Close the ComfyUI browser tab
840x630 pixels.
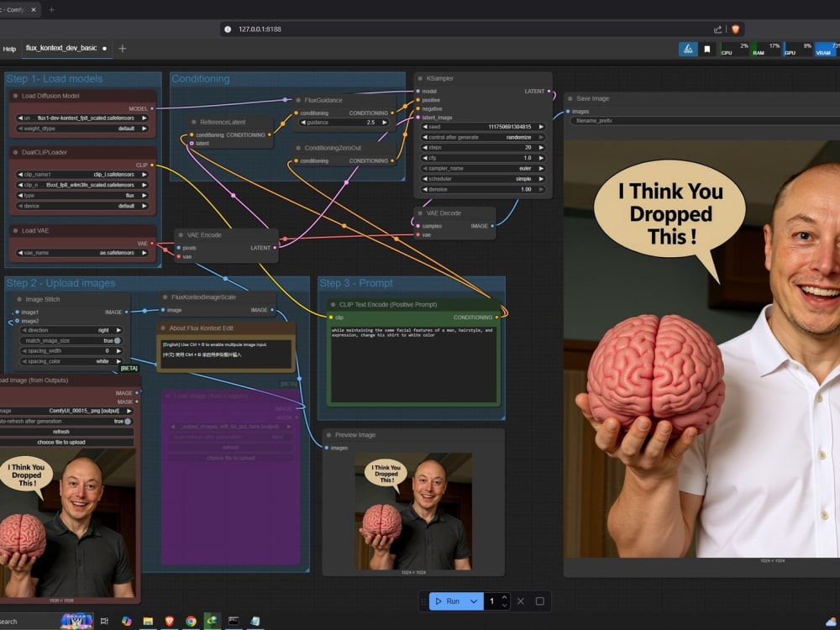click(x=34, y=9)
